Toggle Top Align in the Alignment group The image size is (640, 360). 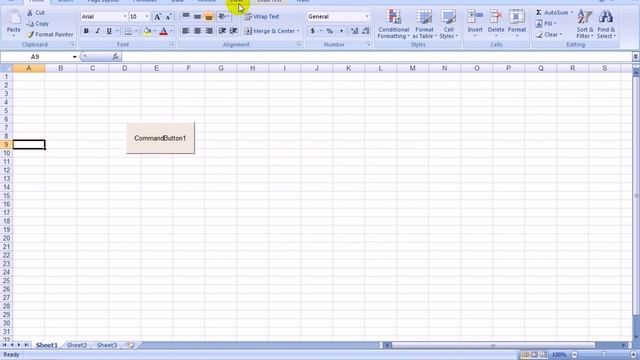186,17
